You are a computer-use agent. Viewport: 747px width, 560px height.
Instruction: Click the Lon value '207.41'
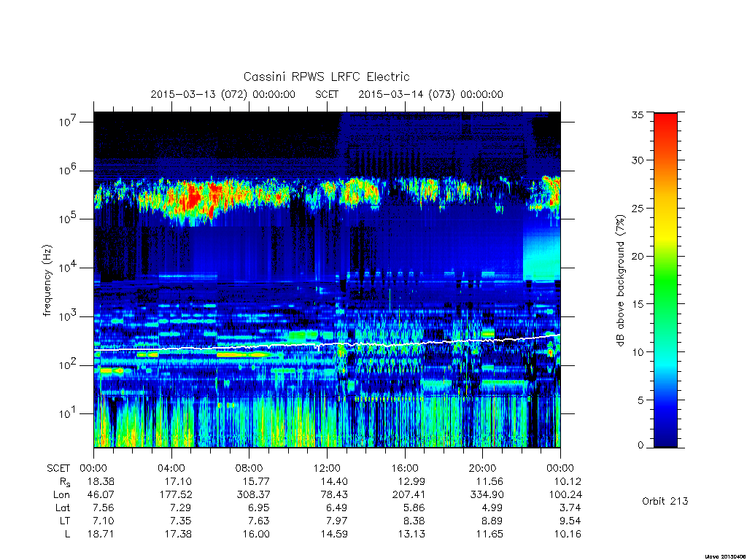(409, 495)
